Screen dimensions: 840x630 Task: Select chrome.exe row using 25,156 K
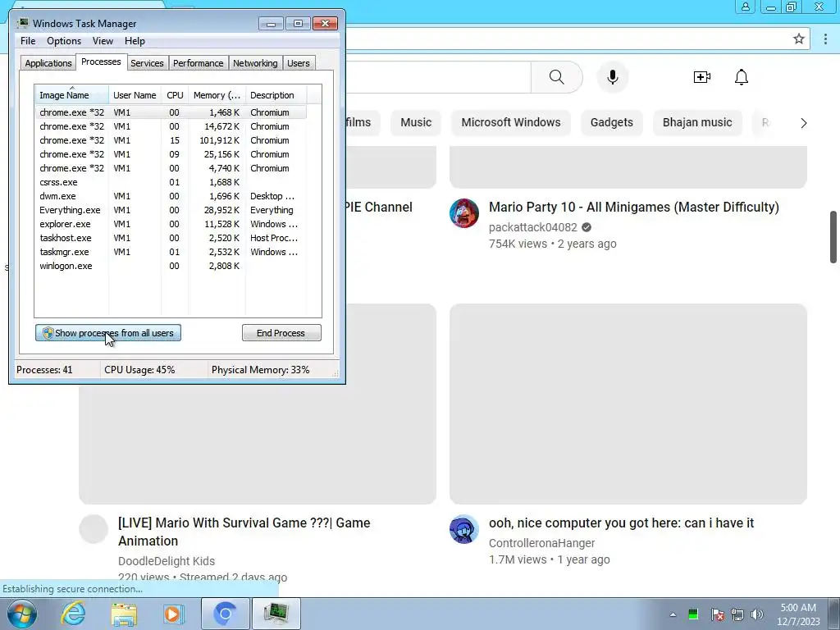pos(171,154)
